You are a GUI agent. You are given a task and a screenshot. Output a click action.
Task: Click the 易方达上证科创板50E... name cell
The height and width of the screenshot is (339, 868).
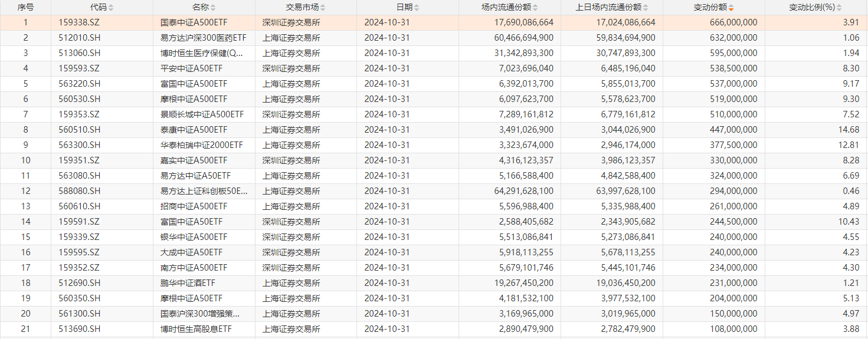pyautogui.click(x=204, y=191)
